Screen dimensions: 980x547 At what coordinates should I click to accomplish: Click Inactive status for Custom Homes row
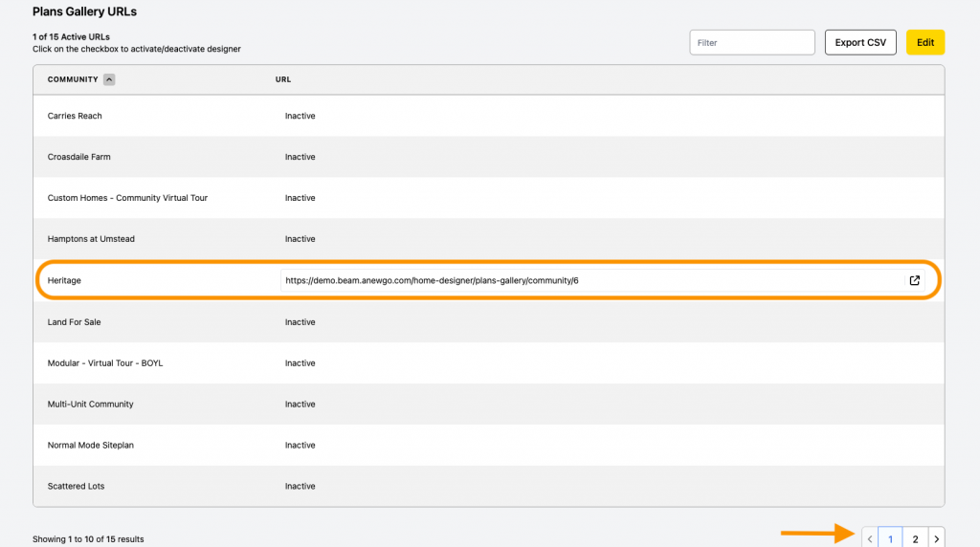tap(300, 198)
